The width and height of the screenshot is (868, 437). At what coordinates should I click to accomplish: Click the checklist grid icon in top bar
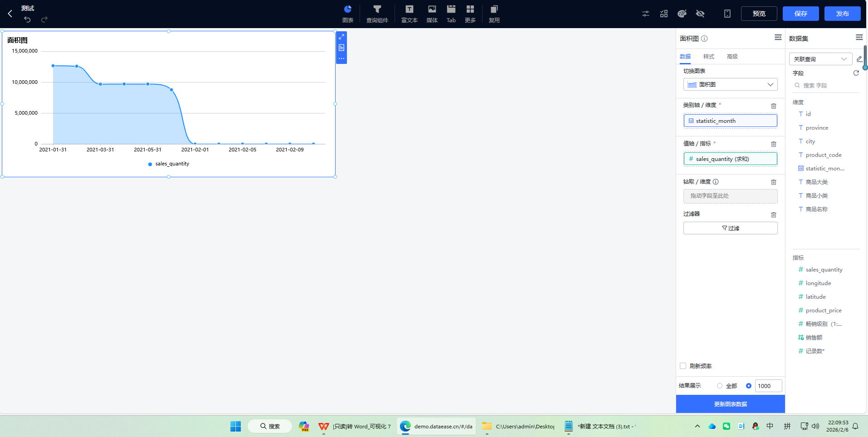(x=664, y=14)
